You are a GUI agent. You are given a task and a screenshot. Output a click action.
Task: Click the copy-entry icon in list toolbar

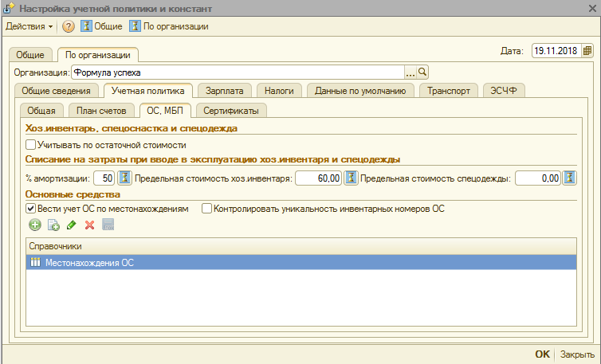[x=53, y=226]
